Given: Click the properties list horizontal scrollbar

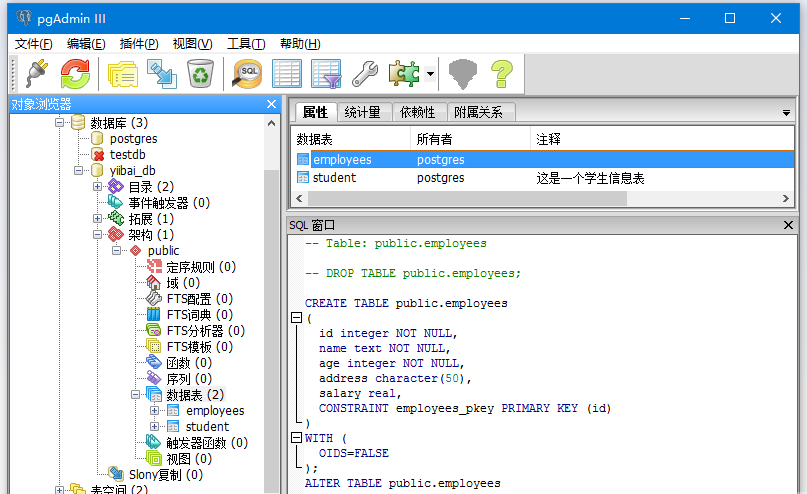Looking at the screenshot, I should (x=467, y=199).
